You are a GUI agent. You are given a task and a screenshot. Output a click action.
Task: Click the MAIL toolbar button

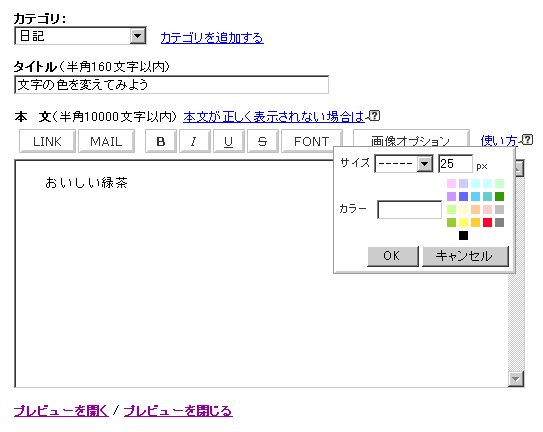click(106, 141)
